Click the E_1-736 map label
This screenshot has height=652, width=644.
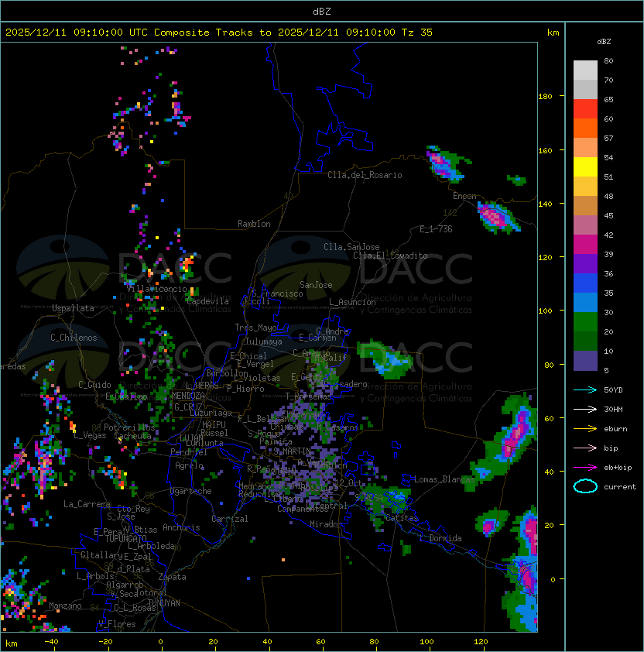click(x=436, y=229)
